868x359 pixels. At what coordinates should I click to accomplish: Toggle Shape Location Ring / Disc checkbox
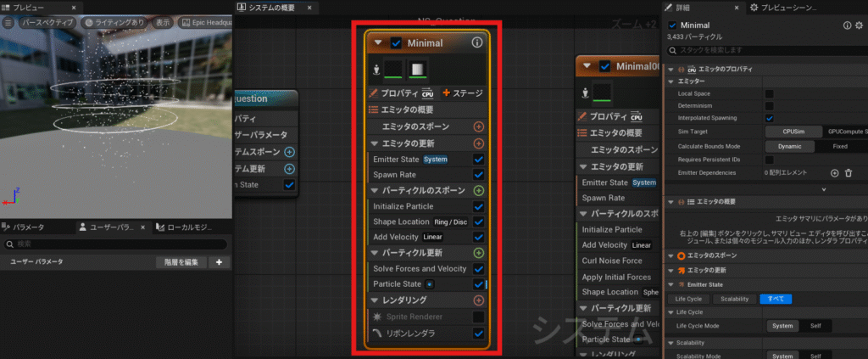coord(479,222)
